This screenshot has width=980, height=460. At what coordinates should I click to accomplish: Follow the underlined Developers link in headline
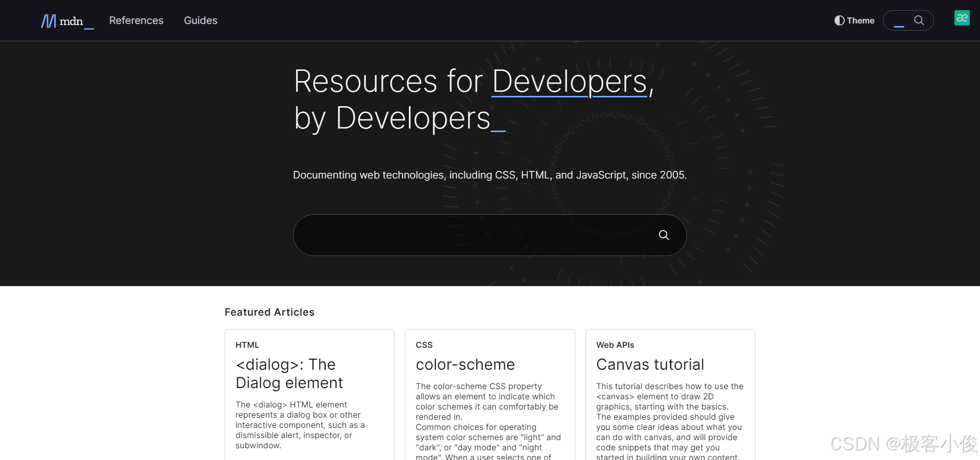[x=570, y=82]
